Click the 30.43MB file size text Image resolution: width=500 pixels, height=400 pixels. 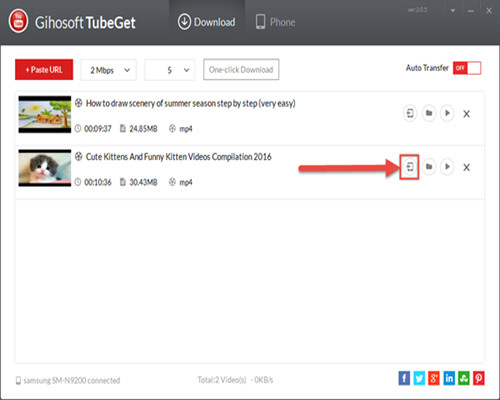143,182
